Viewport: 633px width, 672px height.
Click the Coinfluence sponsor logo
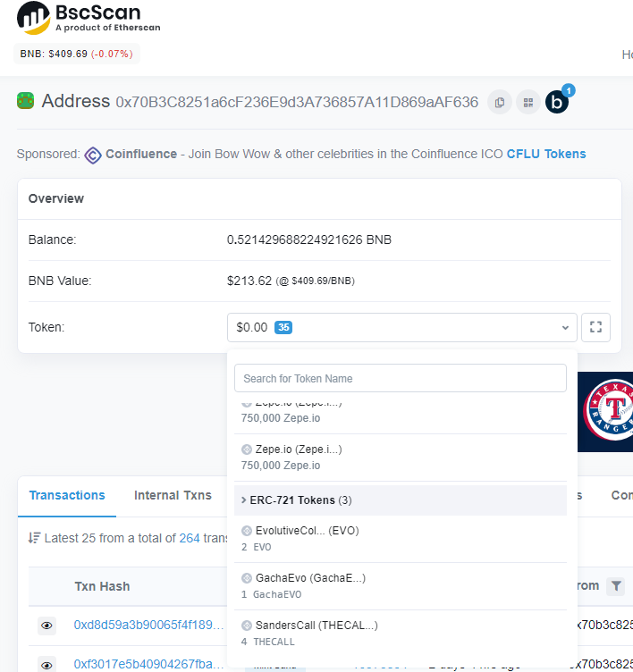point(93,155)
